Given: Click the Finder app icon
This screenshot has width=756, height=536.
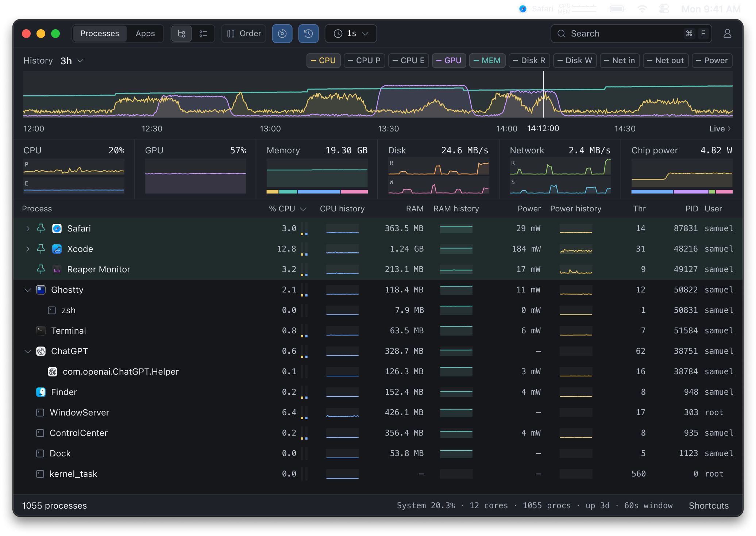Looking at the screenshot, I should 41,392.
